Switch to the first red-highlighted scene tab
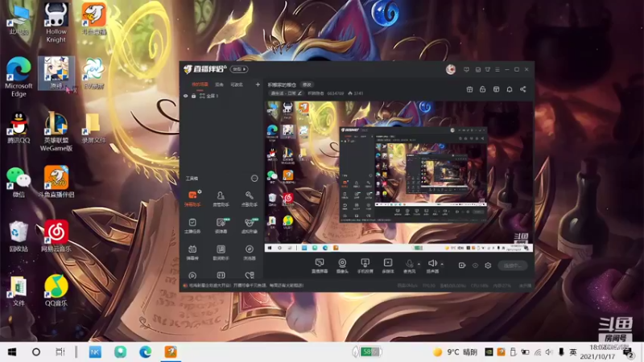 click(x=200, y=84)
